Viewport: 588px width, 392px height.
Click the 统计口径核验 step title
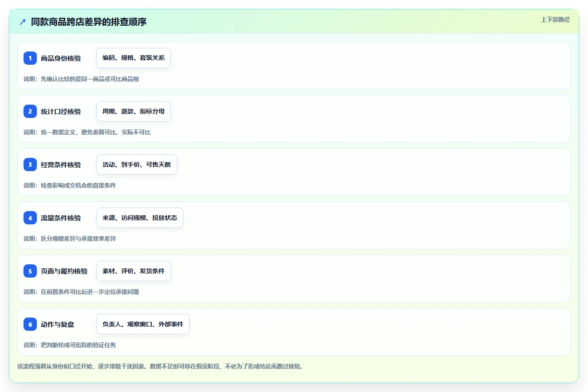point(61,111)
